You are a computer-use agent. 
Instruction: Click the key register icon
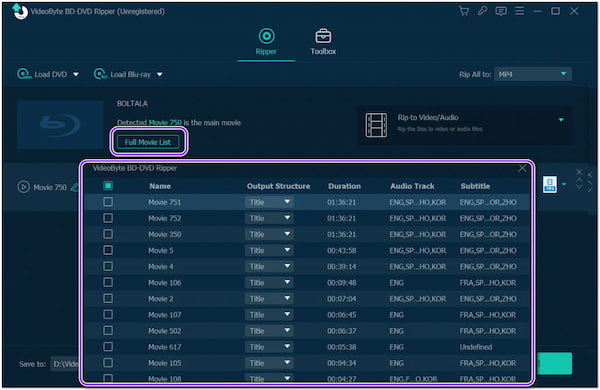(x=482, y=11)
